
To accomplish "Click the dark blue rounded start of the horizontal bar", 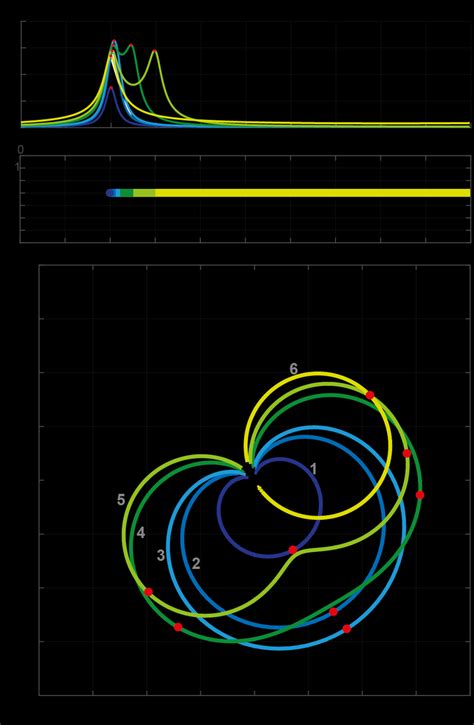I will pyautogui.click(x=110, y=193).
